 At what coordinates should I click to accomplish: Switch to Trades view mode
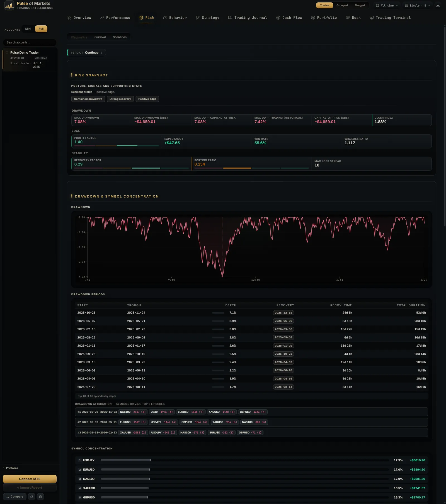pyautogui.click(x=324, y=5)
